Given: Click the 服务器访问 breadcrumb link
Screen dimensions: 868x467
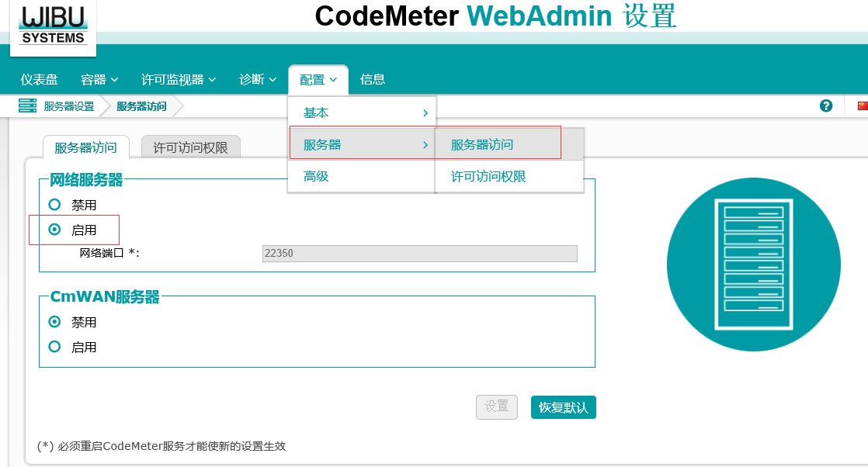Looking at the screenshot, I should coord(141,106).
